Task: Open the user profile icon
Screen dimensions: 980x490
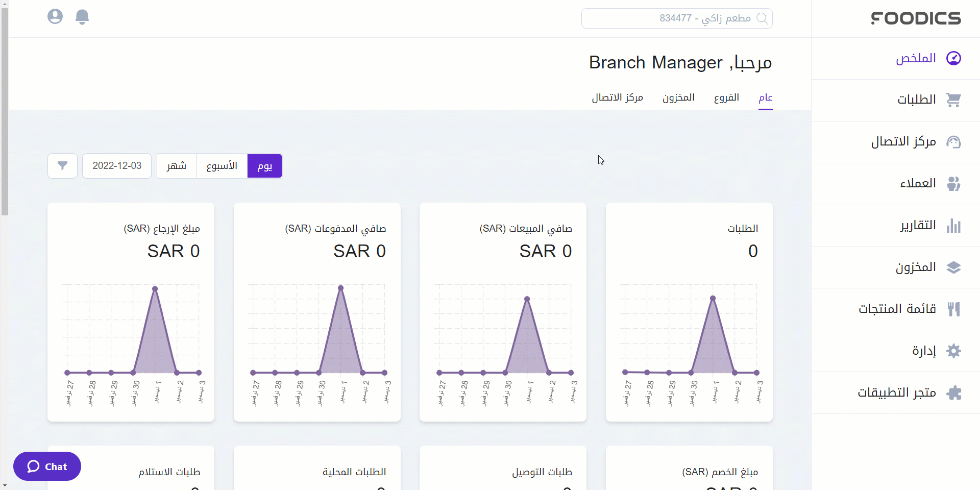Action: (x=55, y=17)
